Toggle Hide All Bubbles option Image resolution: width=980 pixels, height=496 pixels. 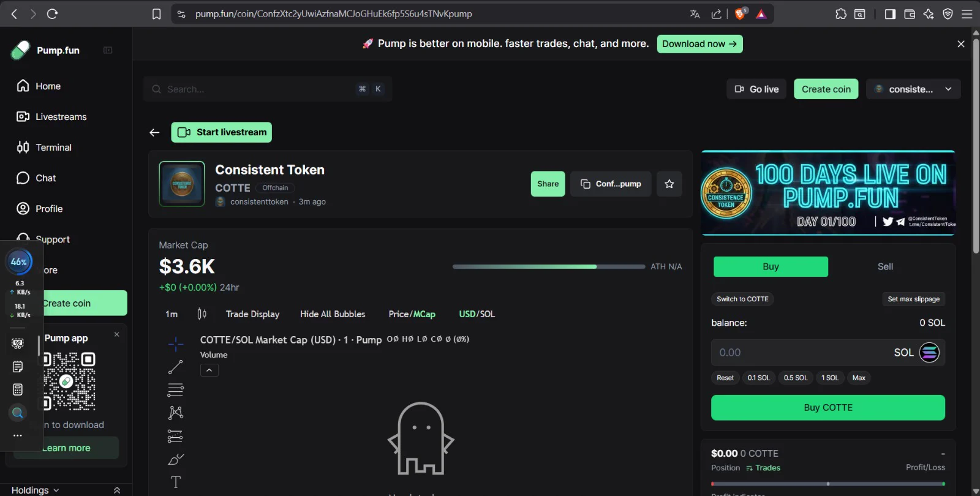coord(333,314)
